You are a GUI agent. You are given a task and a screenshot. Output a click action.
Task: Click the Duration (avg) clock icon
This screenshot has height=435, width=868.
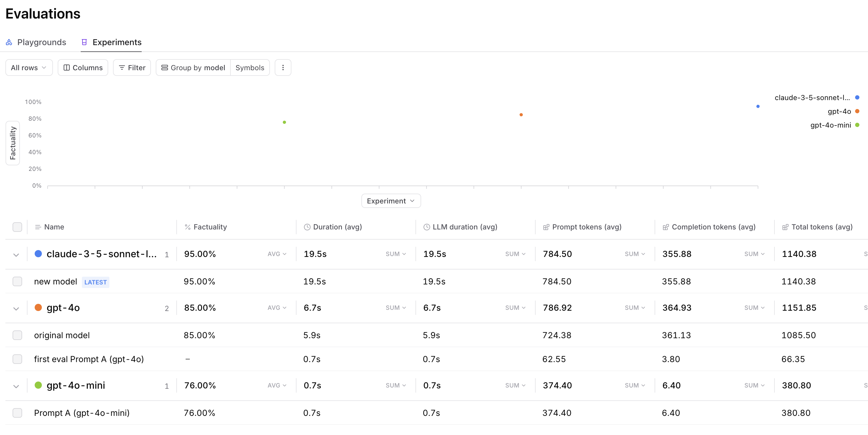[307, 227]
